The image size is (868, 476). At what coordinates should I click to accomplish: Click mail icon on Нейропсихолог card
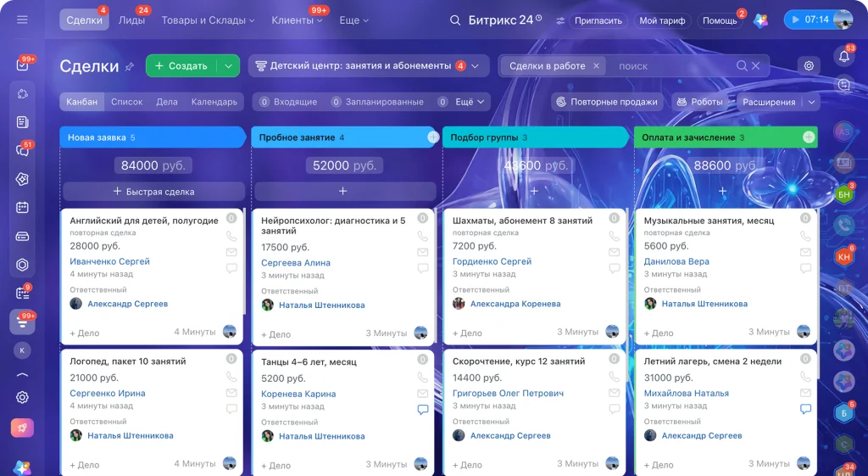pyautogui.click(x=422, y=252)
